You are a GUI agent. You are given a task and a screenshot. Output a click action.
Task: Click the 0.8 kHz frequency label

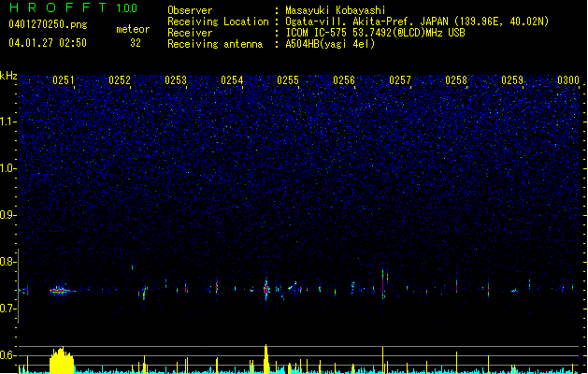pyautogui.click(x=8, y=262)
